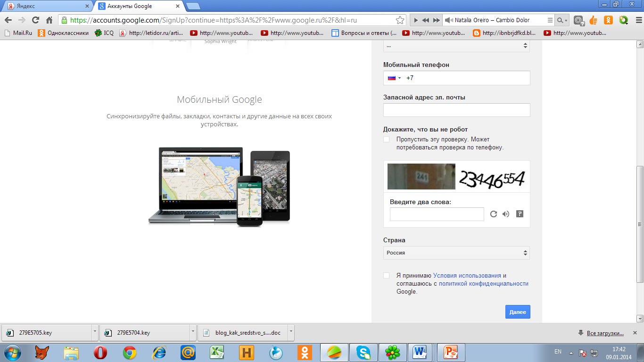
Task: Click the page vertical scrollbar thumb
Action: click(640, 224)
